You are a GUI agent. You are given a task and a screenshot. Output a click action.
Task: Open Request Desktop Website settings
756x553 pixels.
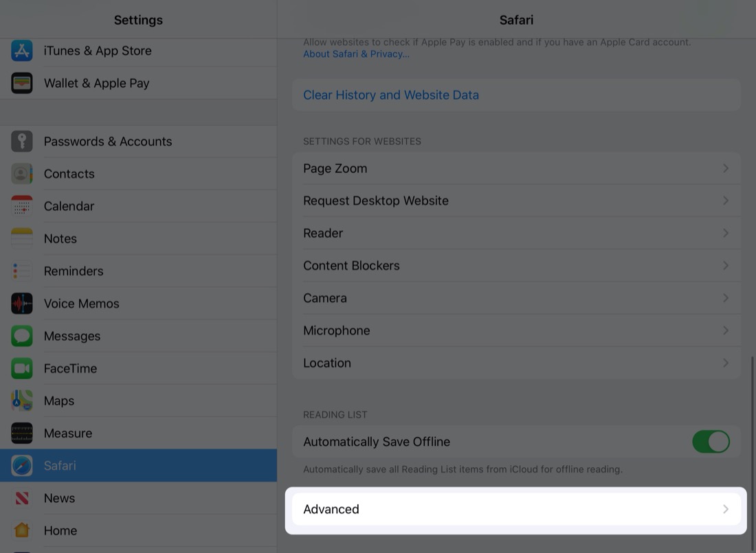516,200
